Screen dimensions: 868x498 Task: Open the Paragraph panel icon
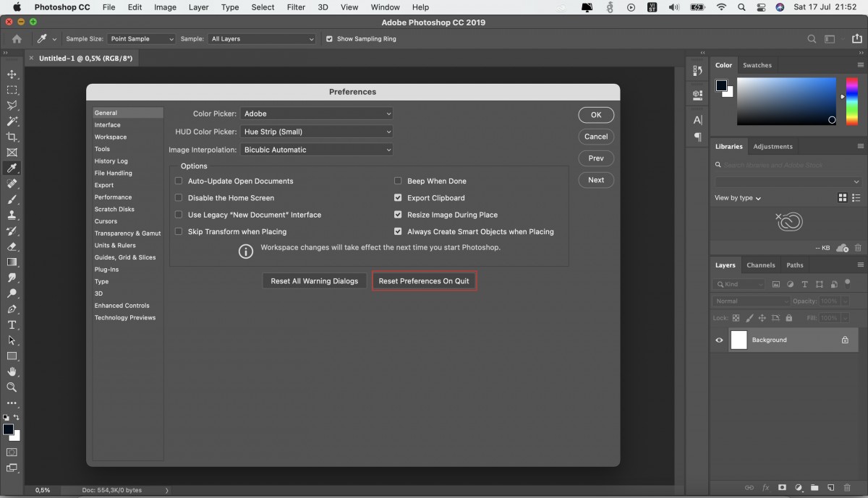697,137
